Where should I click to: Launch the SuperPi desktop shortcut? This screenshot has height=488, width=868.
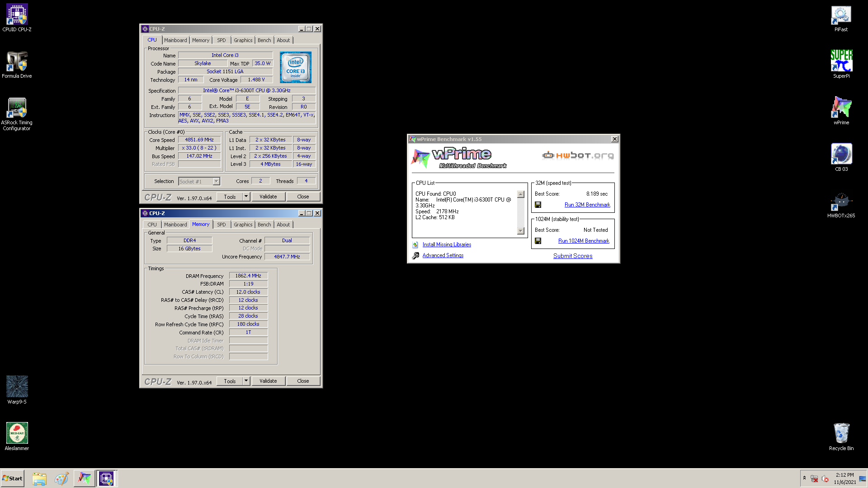point(841,65)
